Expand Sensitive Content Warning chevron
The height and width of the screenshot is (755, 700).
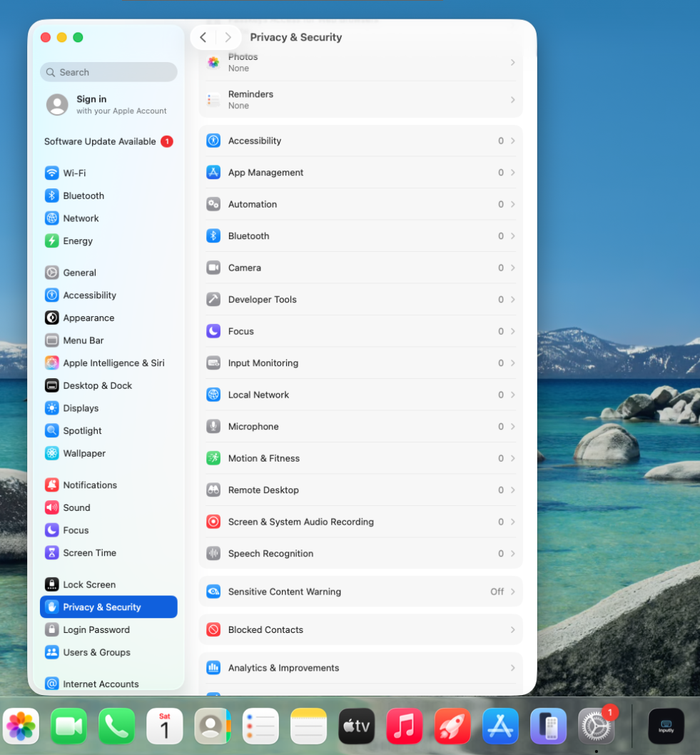[512, 592]
